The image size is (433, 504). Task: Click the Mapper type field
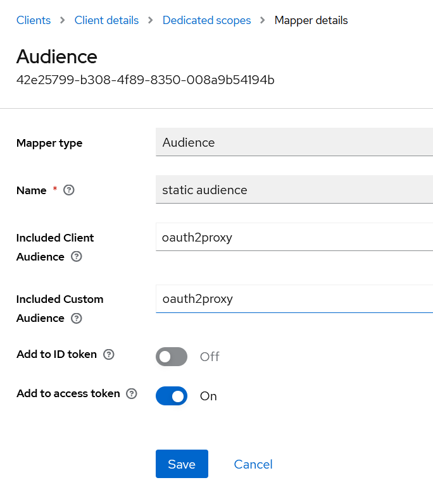[294, 142]
